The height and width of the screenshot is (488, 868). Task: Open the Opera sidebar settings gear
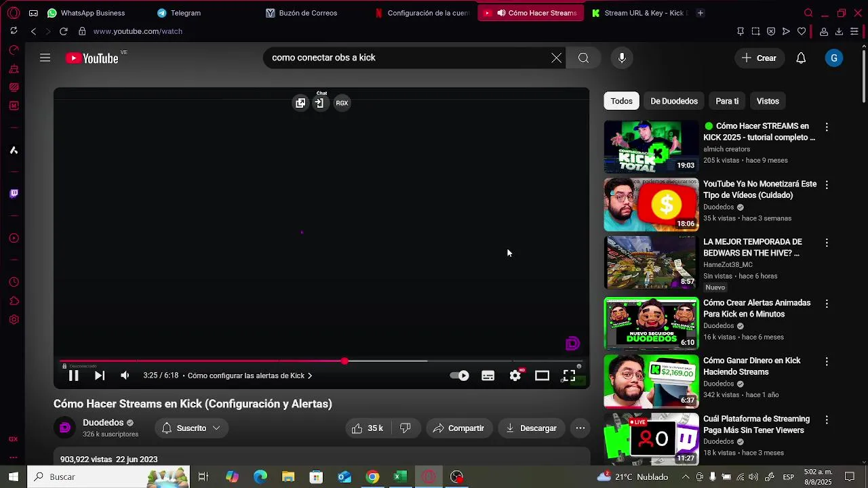pos(14,320)
